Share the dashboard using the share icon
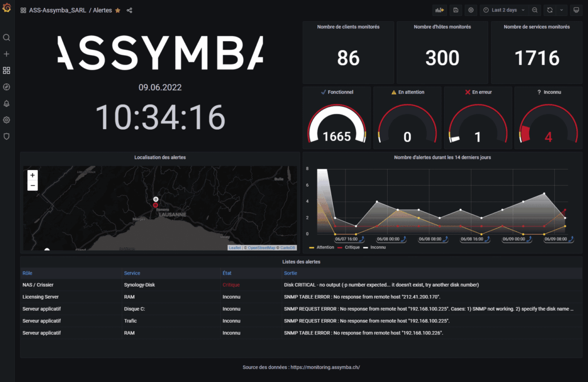 click(130, 10)
